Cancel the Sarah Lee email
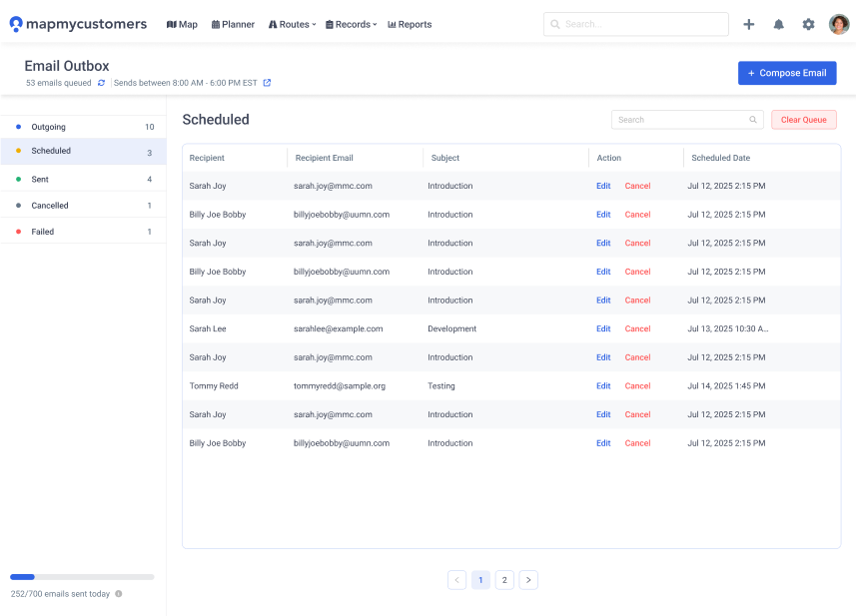This screenshot has width=856, height=616. pyautogui.click(x=637, y=328)
